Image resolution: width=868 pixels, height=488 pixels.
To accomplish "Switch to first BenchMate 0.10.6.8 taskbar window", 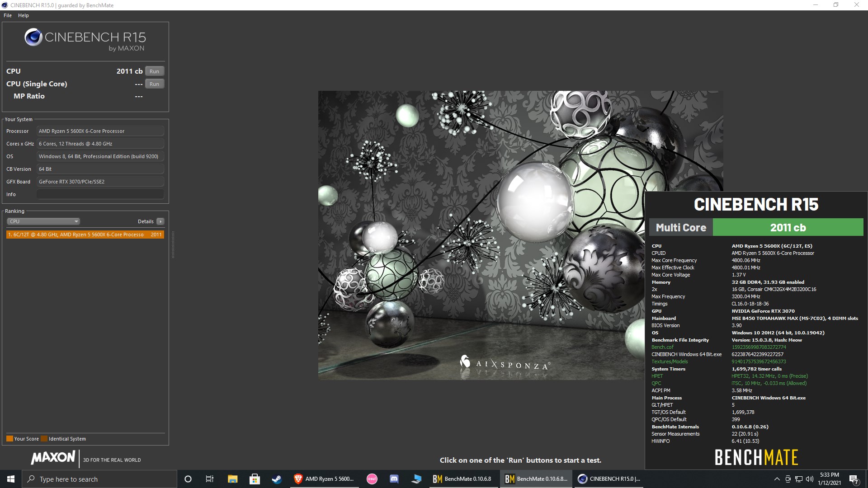I will (463, 479).
